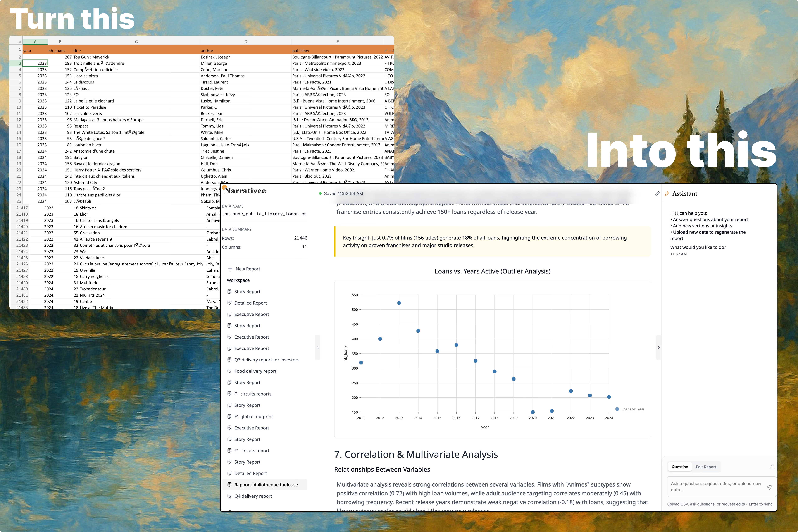Click the Workspace heading in the sidebar

pyautogui.click(x=238, y=280)
